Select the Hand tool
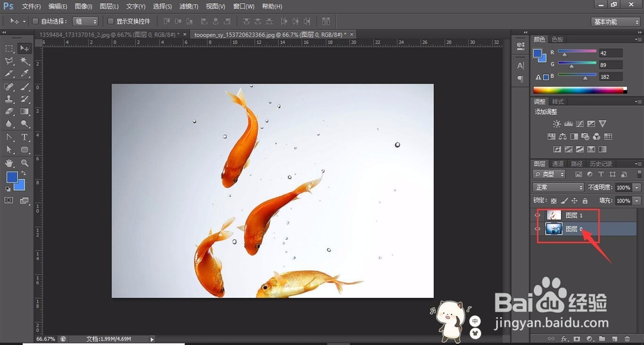 [9, 163]
